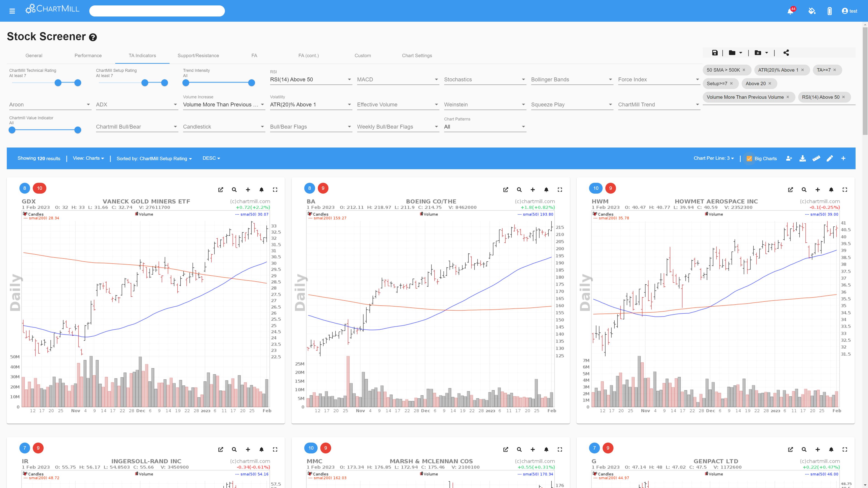Screen dimensions: 868x488
Task: Open the hamburger navigation menu
Action: click(12, 11)
